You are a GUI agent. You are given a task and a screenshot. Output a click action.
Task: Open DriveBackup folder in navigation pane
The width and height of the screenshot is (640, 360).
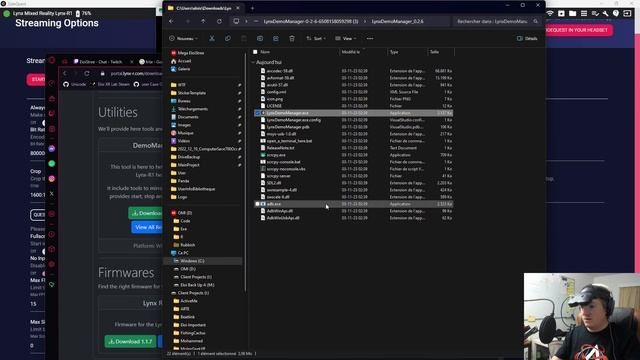point(186,157)
